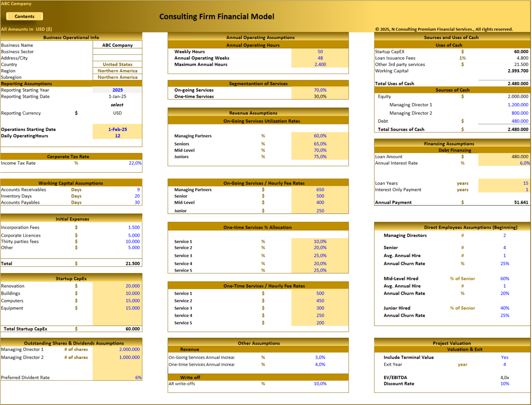Select Junior hourly fee 250
Image resolution: width=532 pixels, height=405 pixels.
(320, 211)
